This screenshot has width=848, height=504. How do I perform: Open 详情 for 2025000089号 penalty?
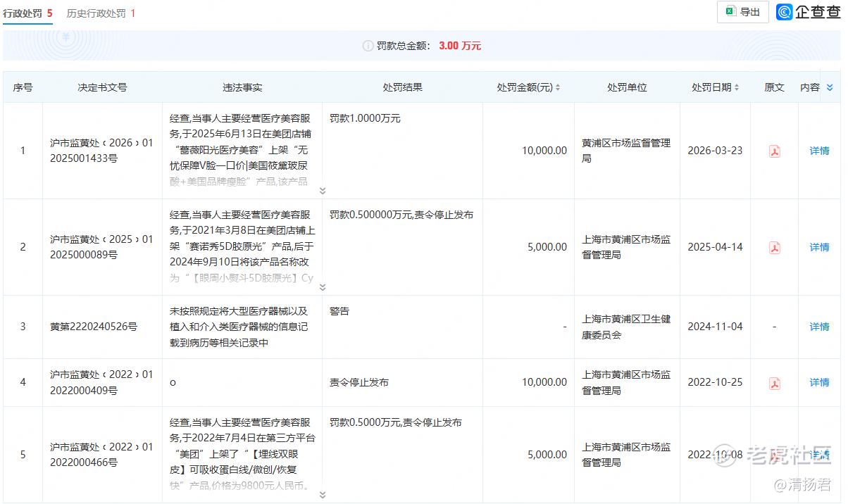tap(819, 247)
